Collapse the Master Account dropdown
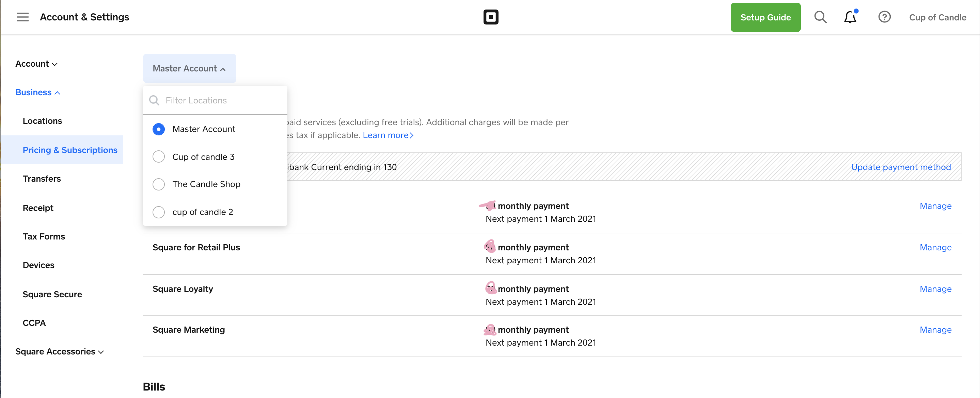 pos(189,68)
